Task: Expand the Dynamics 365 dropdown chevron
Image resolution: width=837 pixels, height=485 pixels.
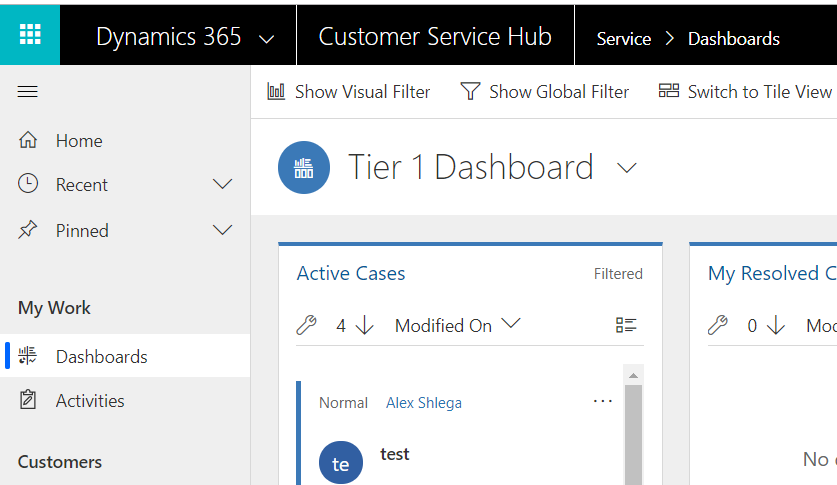Action: click(266, 39)
